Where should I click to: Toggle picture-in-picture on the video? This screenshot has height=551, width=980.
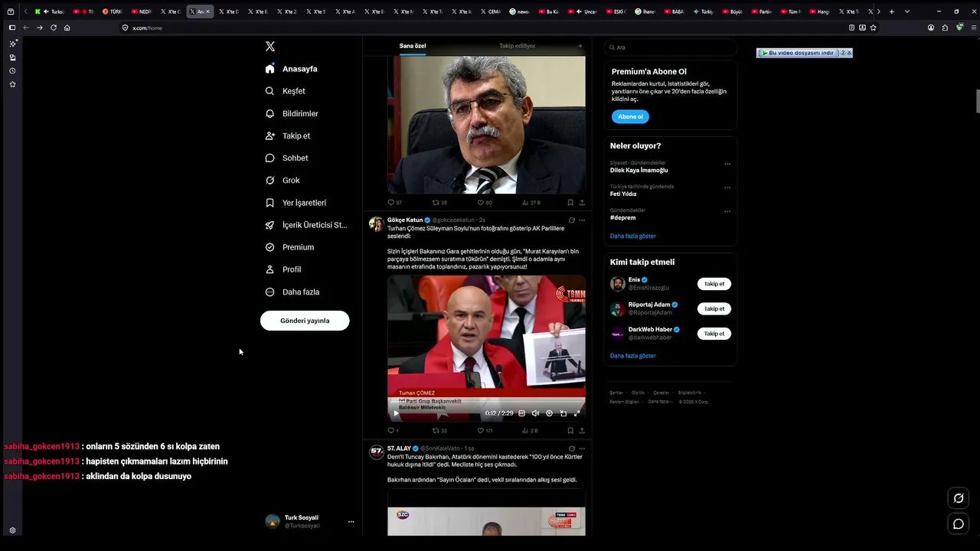(x=563, y=413)
